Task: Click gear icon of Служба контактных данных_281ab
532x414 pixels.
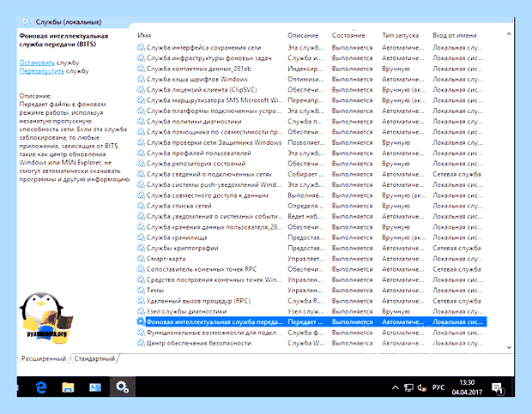Action: point(141,69)
